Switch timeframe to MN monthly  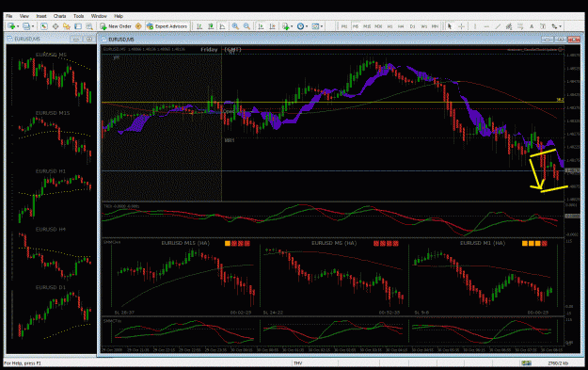435,26
